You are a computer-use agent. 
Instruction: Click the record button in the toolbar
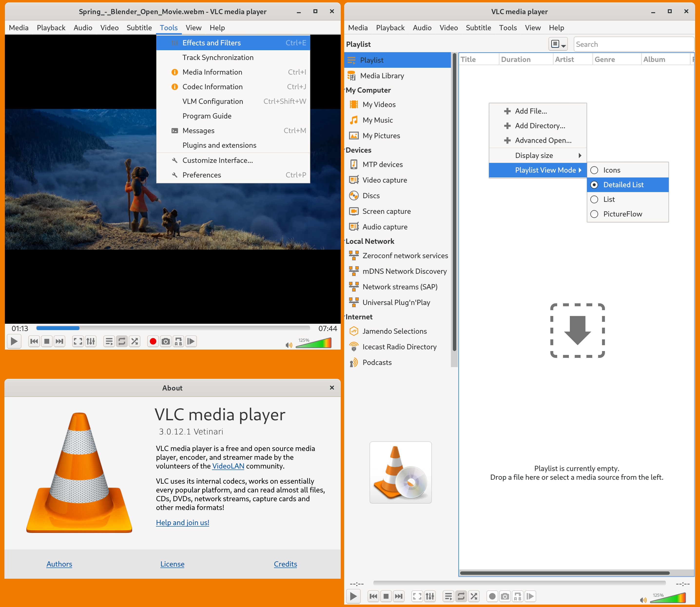[153, 342]
